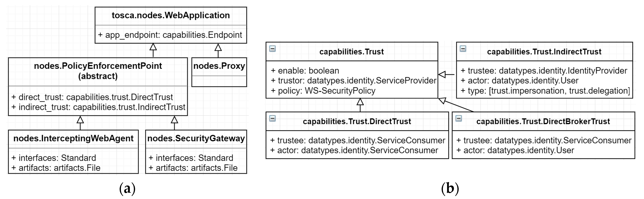Click inheritance arrowhead above nodes.InterceptingWebAgent

(80, 120)
